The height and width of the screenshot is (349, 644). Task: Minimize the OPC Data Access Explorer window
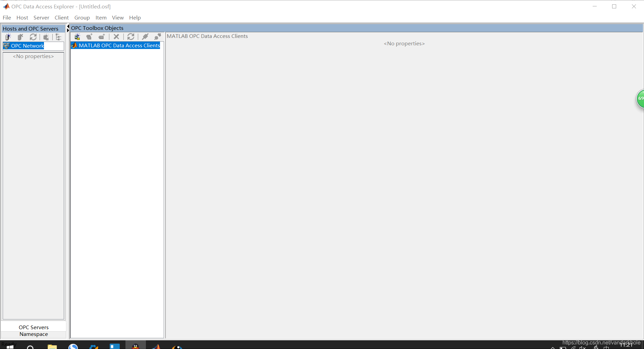(x=595, y=6)
